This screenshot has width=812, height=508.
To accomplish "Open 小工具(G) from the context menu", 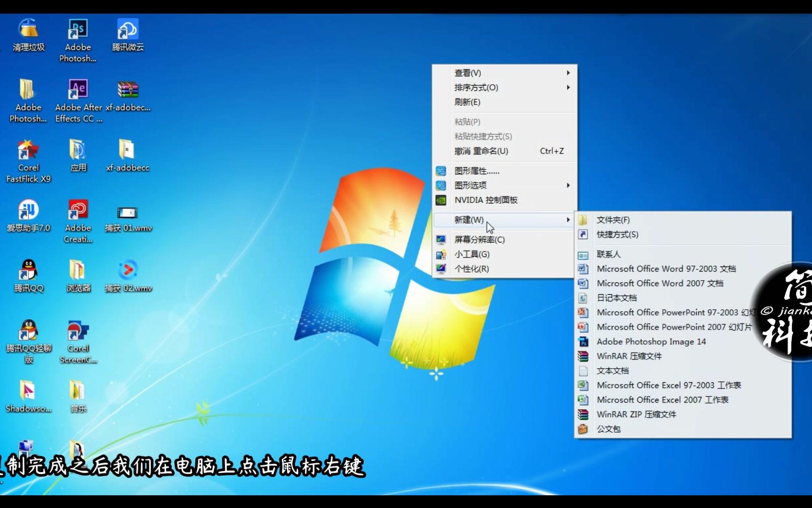I will [x=504, y=254].
